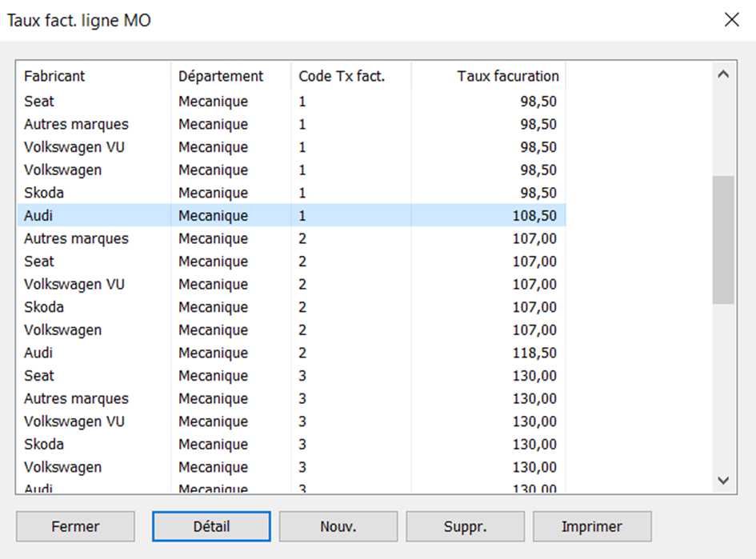Click the vertical scrollbar thumb
The width and height of the screenshot is (756, 559).
[723, 240]
